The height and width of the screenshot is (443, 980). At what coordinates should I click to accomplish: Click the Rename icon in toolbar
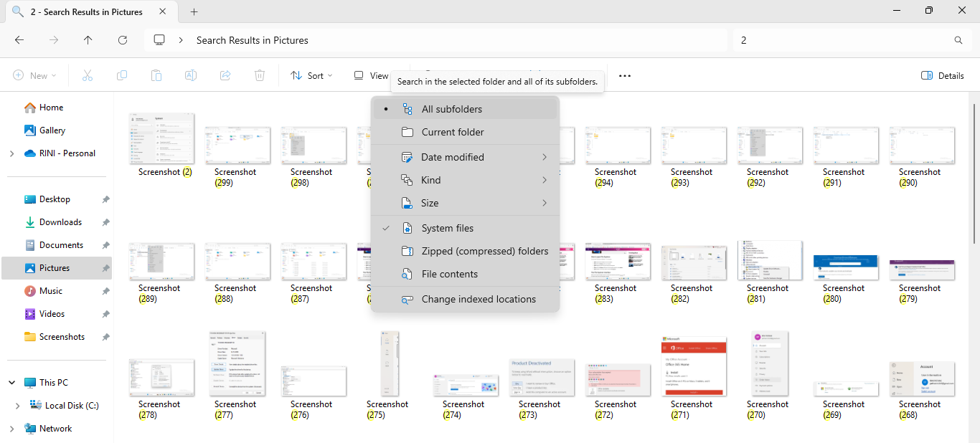(191, 75)
